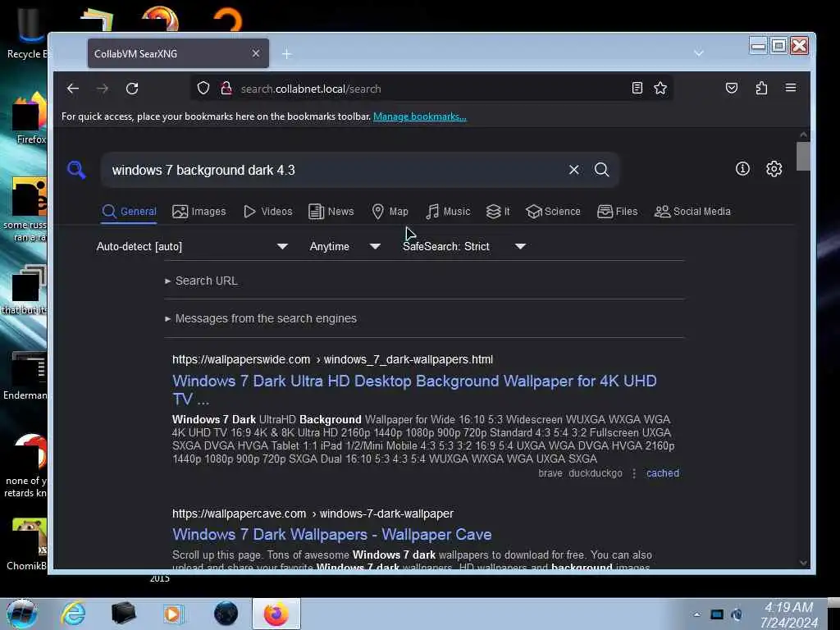Open the extensions puzzle icon
This screenshot has width=840, height=630.
pos(761,88)
